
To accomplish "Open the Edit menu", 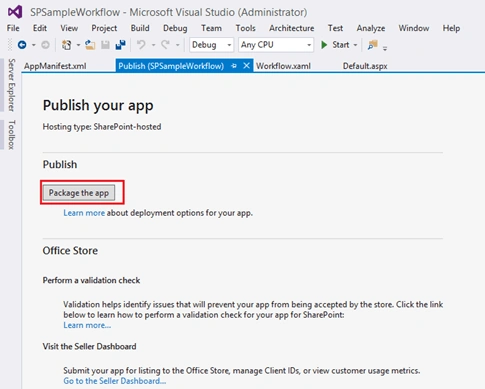I will click(40, 28).
